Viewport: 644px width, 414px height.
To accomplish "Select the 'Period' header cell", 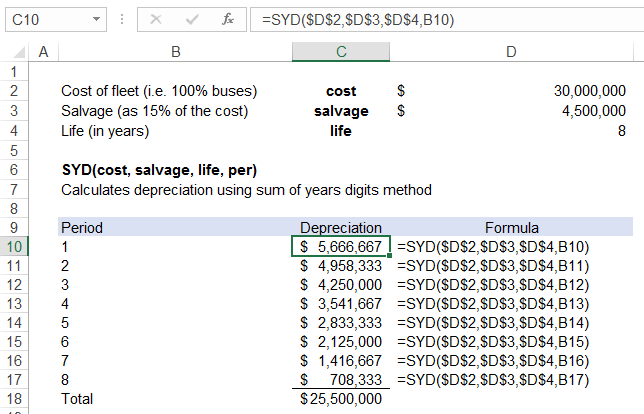I will click(175, 227).
